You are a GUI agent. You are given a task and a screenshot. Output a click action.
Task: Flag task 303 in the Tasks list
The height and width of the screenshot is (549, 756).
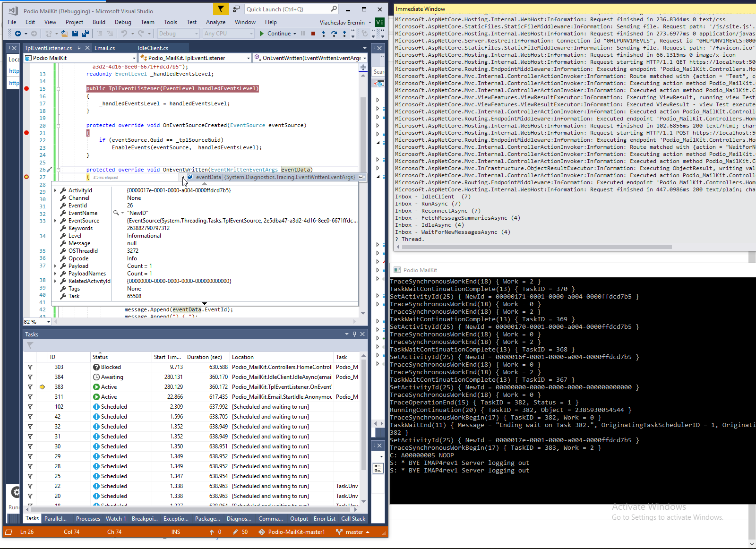[x=30, y=367]
